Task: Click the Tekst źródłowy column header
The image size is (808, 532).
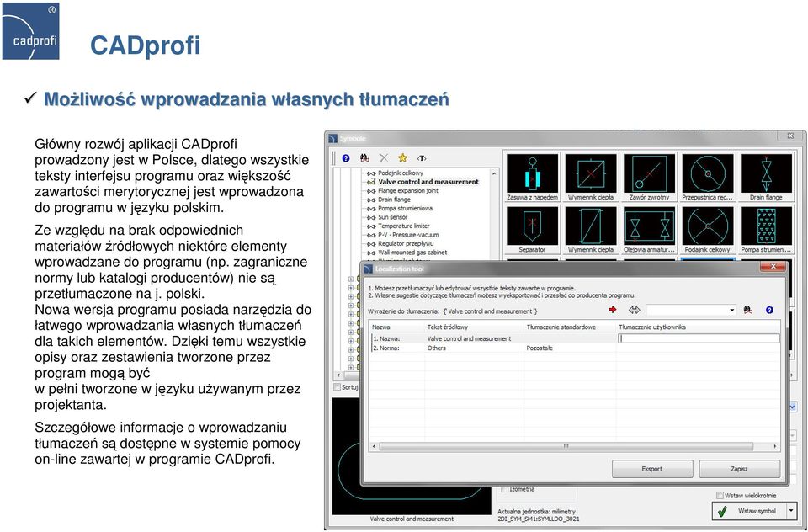Action: coord(474,327)
